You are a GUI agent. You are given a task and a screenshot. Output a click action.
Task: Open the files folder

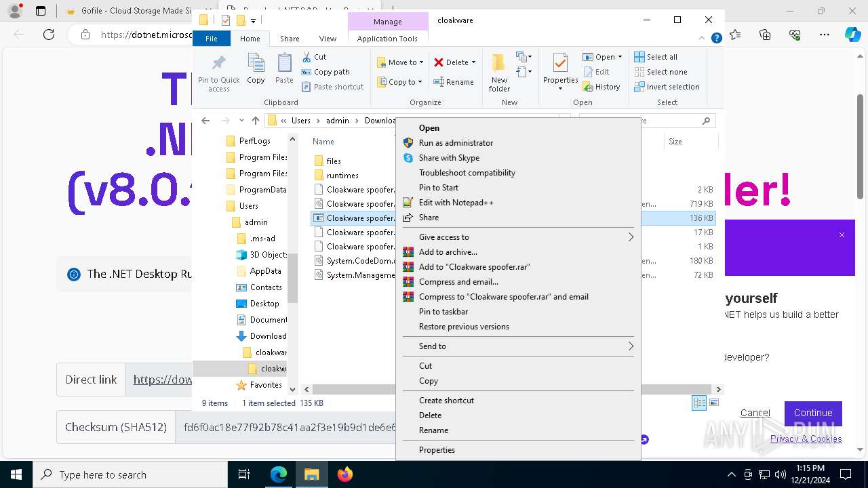click(x=333, y=161)
